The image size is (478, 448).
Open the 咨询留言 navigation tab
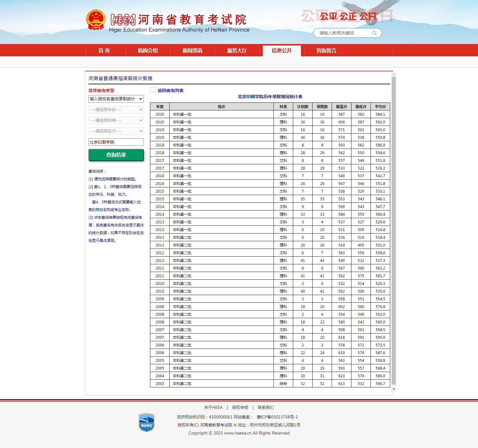(x=326, y=50)
